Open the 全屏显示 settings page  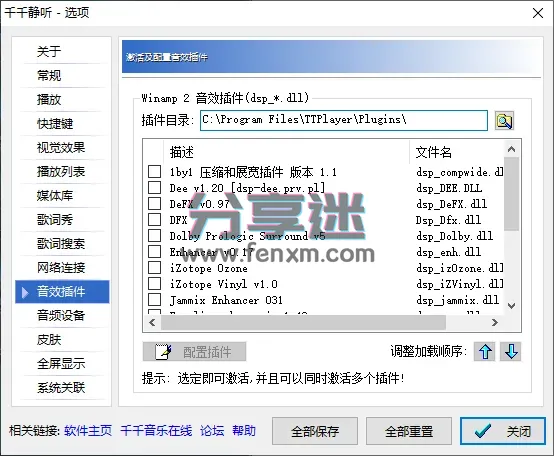point(62,363)
